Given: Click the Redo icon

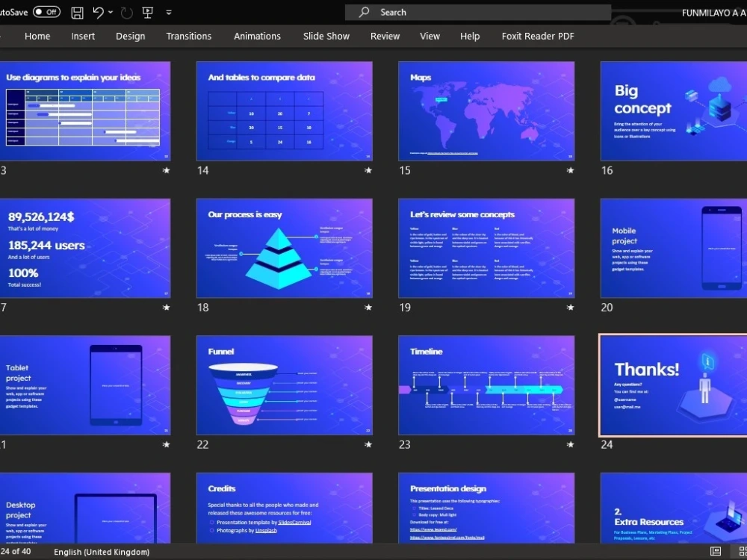Looking at the screenshot, I should click(x=126, y=13).
